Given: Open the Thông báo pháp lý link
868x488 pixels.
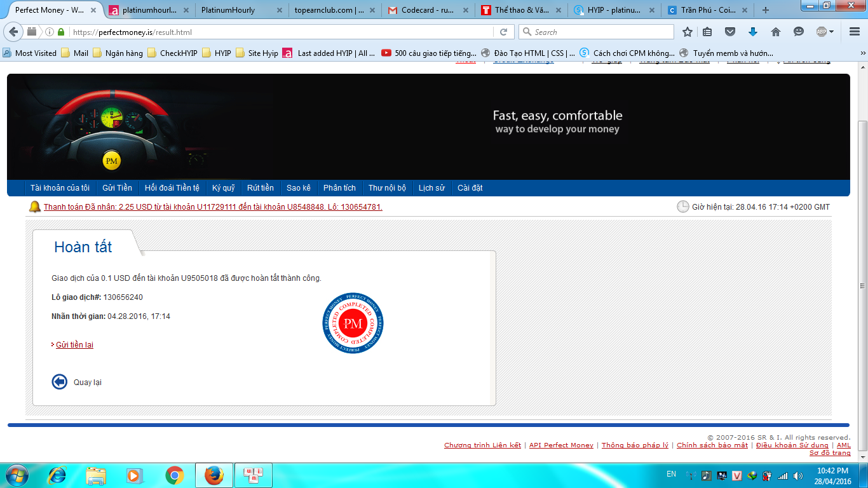Looking at the screenshot, I should point(635,445).
